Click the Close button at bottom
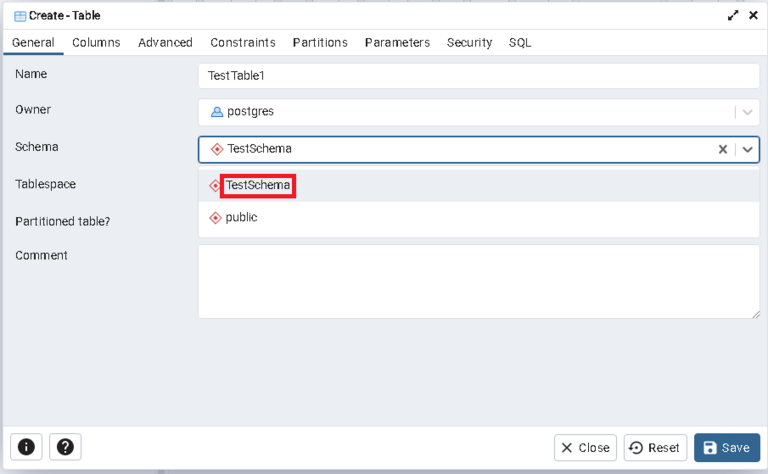The height and width of the screenshot is (474, 768). tap(585, 448)
